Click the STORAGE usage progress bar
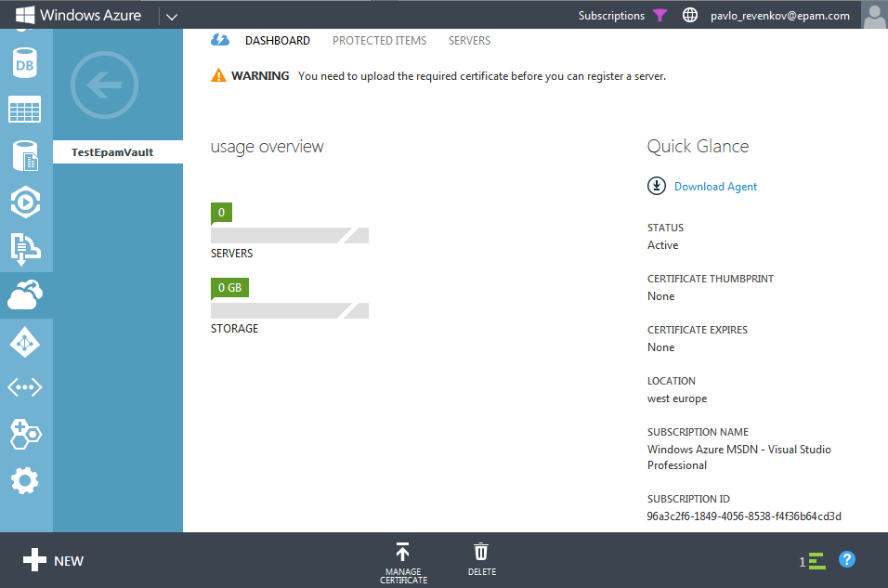 click(x=289, y=310)
